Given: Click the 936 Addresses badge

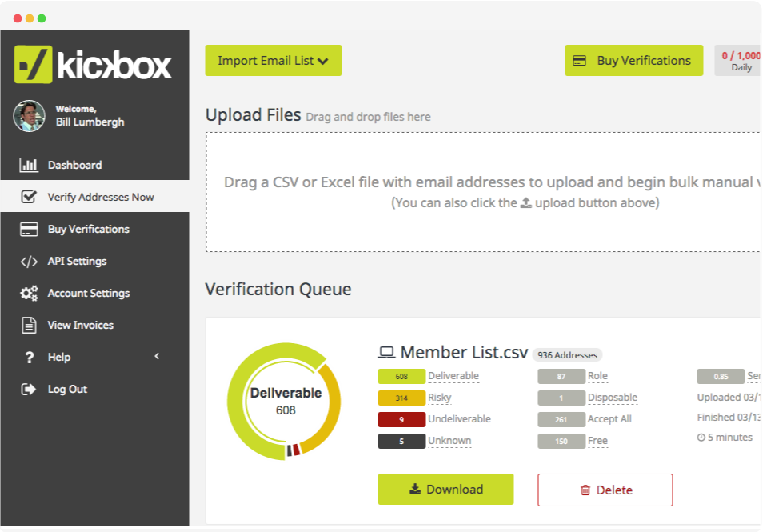Looking at the screenshot, I should [x=567, y=355].
